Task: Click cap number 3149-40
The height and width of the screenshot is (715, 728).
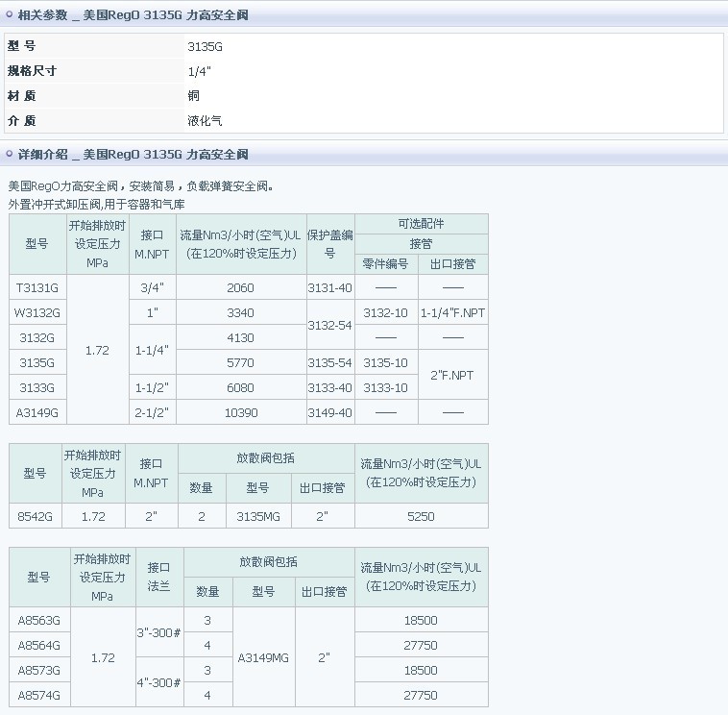Action: [x=330, y=412]
